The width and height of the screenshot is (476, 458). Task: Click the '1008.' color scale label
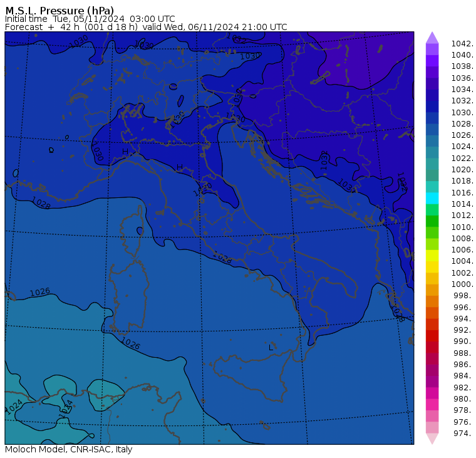(462, 239)
